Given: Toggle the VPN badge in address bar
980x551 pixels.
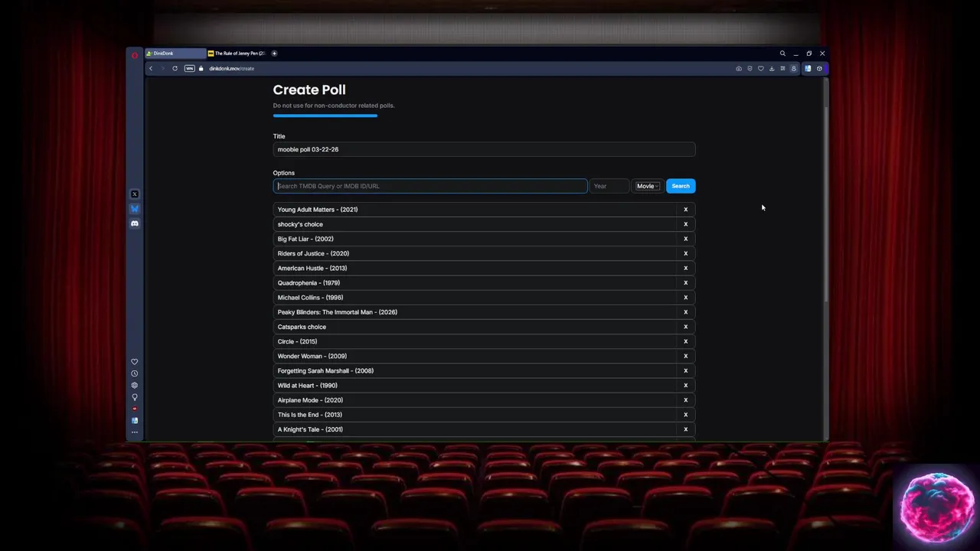Looking at the screenshot, I should (189, 69).
